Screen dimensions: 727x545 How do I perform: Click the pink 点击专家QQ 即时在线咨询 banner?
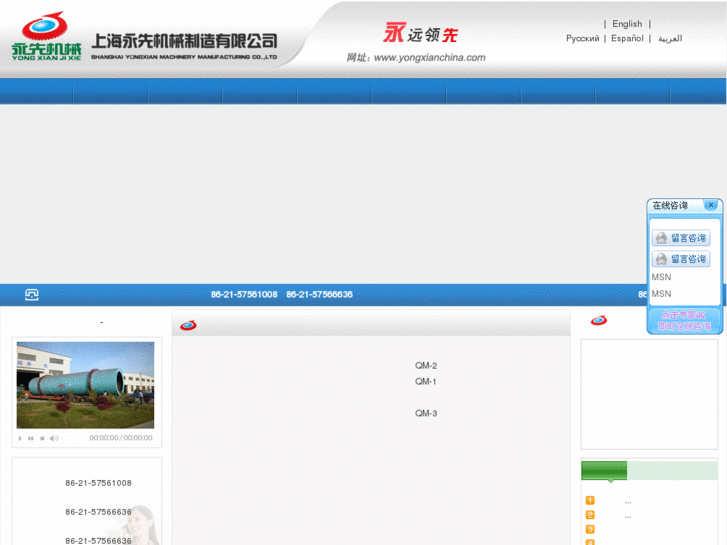pos(684,321)
